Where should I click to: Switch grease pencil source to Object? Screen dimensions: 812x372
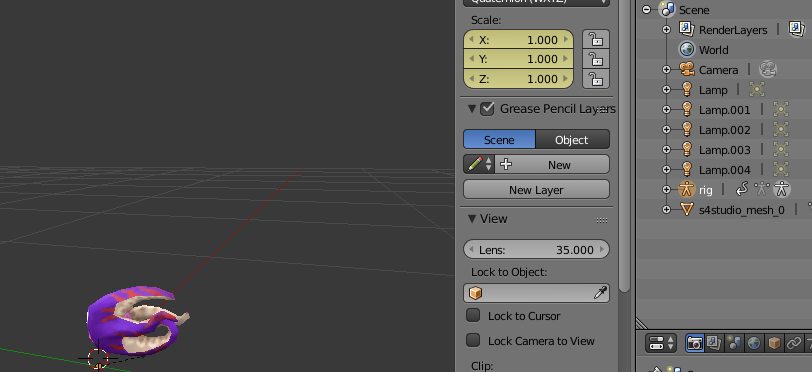572,139
